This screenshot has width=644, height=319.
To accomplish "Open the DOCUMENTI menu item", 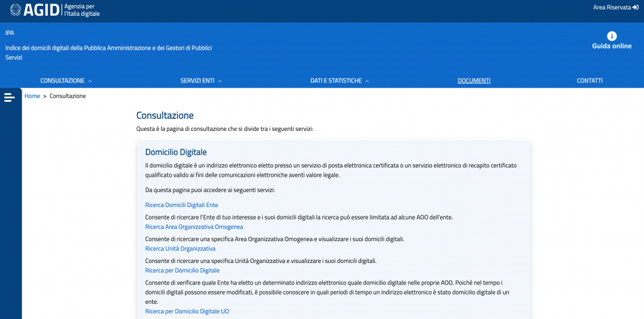I will tap(474, 81).
